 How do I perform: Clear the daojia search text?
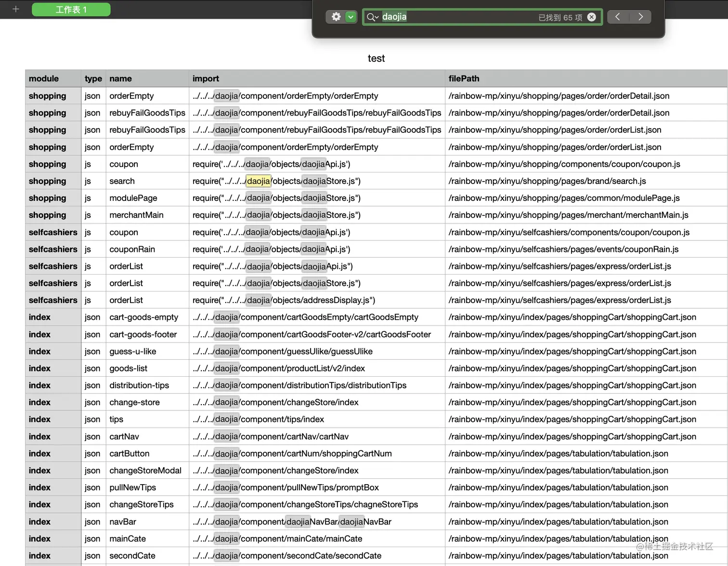591,17
